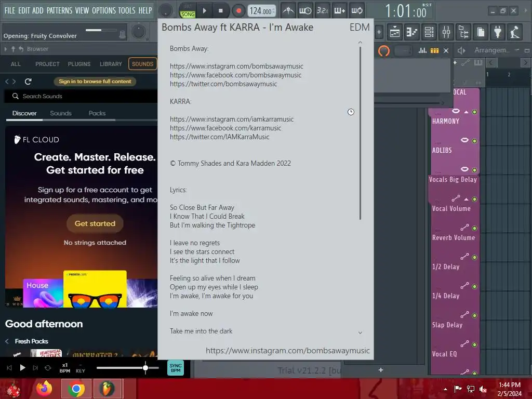Open the Playlist window icon
532x399 pixels.
coord(395,32)
